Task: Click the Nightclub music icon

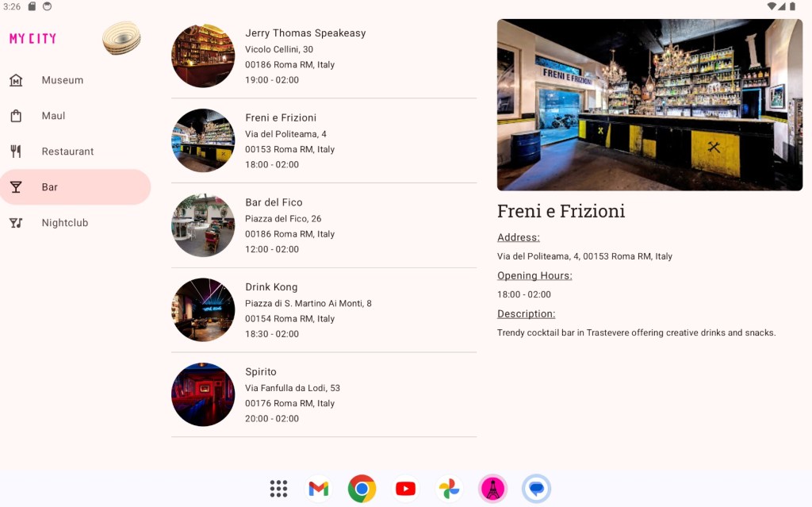Action: point(16,223)
